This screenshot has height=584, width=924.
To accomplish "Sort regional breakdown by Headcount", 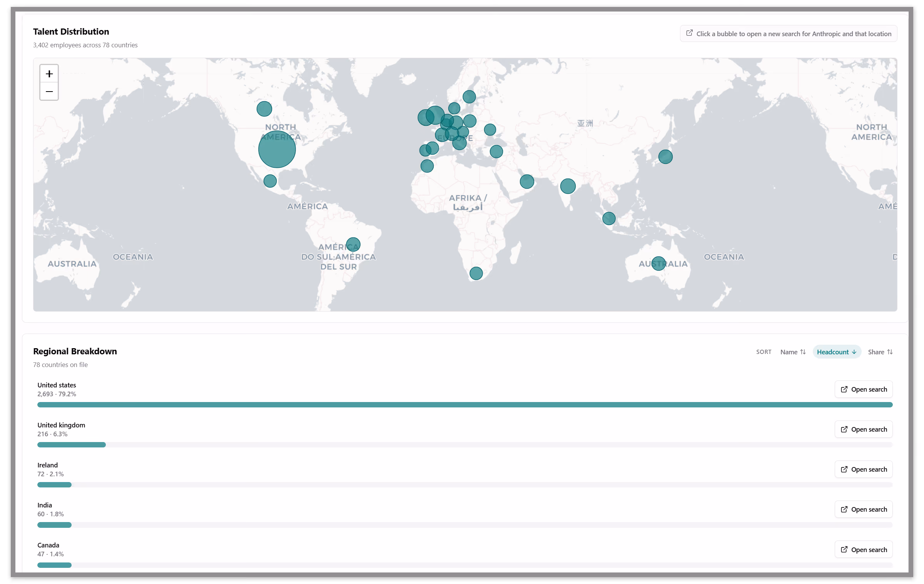I will tap(837, 352).
